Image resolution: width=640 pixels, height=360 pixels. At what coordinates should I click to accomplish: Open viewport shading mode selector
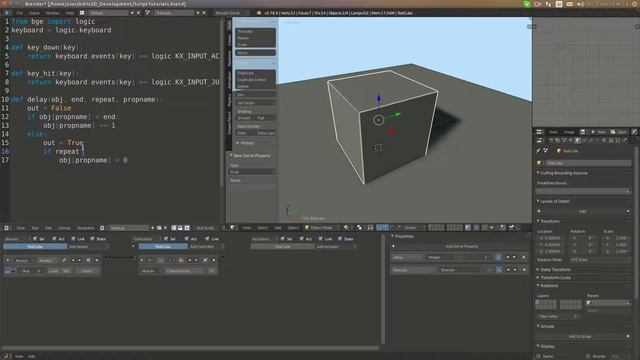click(347, 227)
